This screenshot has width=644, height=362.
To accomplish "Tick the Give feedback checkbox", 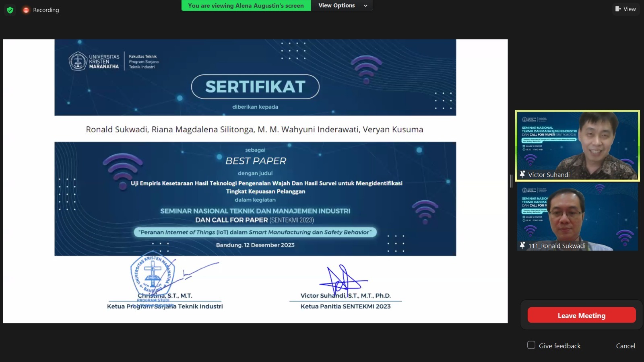I will 531,345.
